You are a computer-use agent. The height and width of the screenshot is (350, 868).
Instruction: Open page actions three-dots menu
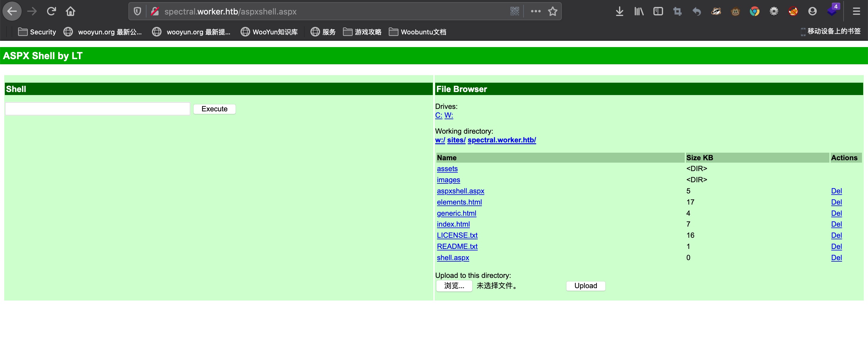[536, 11]
